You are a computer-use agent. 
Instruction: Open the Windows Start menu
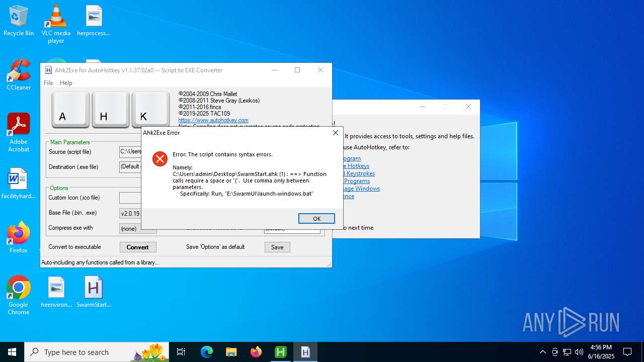click(x=12, y=352)
